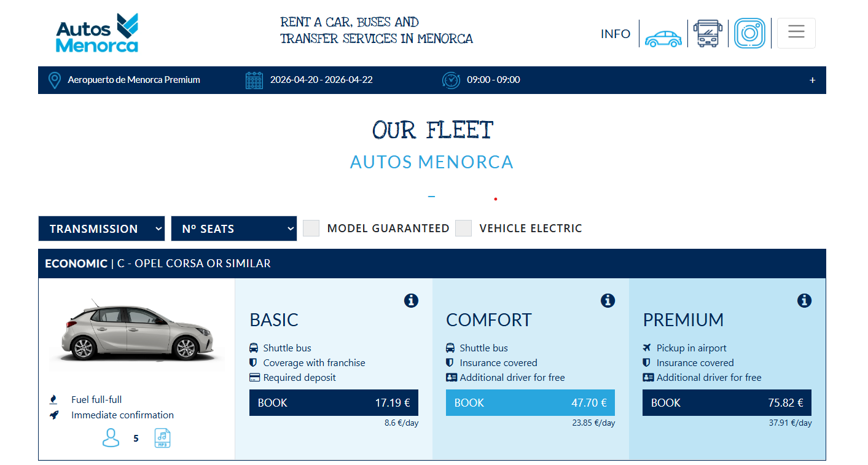Open the TRANSMISSION dropdown
This screenshot has height=465, width=868.
101,228
